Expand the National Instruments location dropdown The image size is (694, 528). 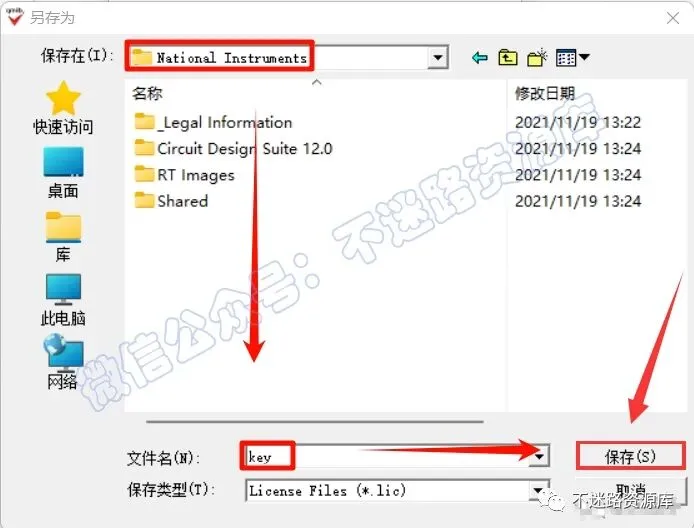438,58
